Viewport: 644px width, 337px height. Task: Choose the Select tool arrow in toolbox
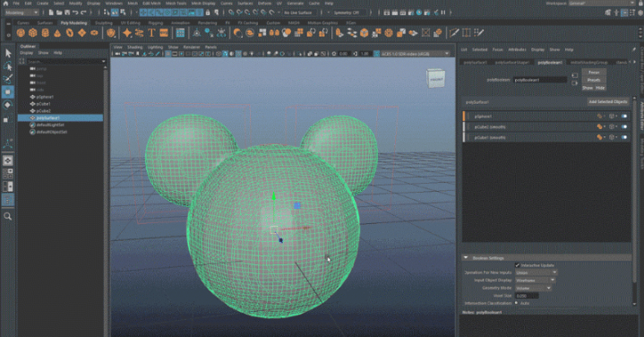tap(8, 53)
